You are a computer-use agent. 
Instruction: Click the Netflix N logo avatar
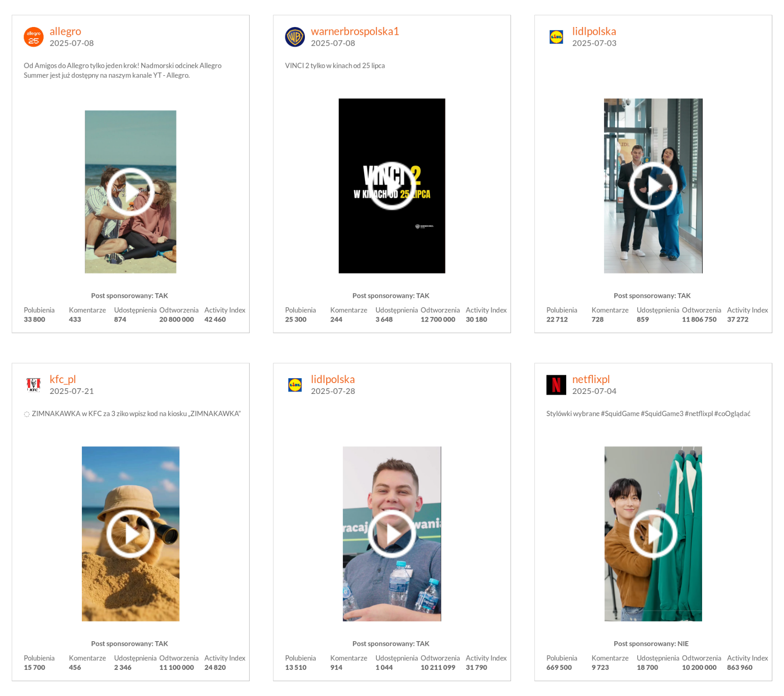click(x=556, y=385)
